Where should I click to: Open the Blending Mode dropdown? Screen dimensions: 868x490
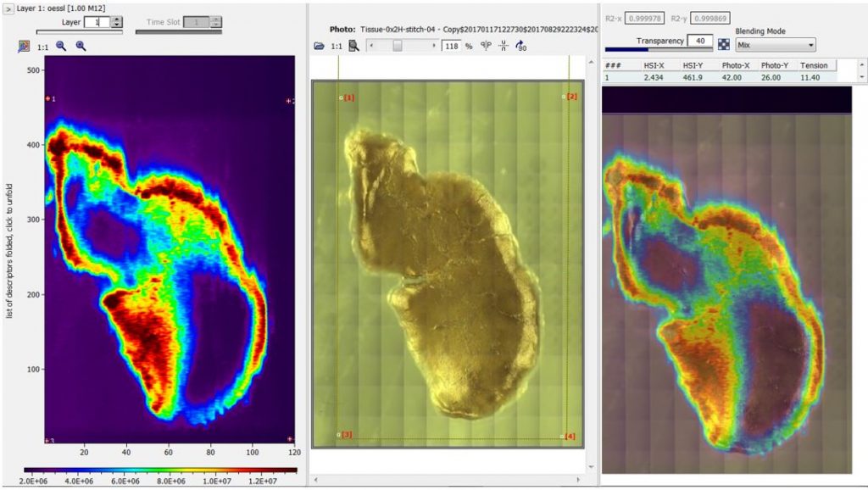tap(776, 45)
